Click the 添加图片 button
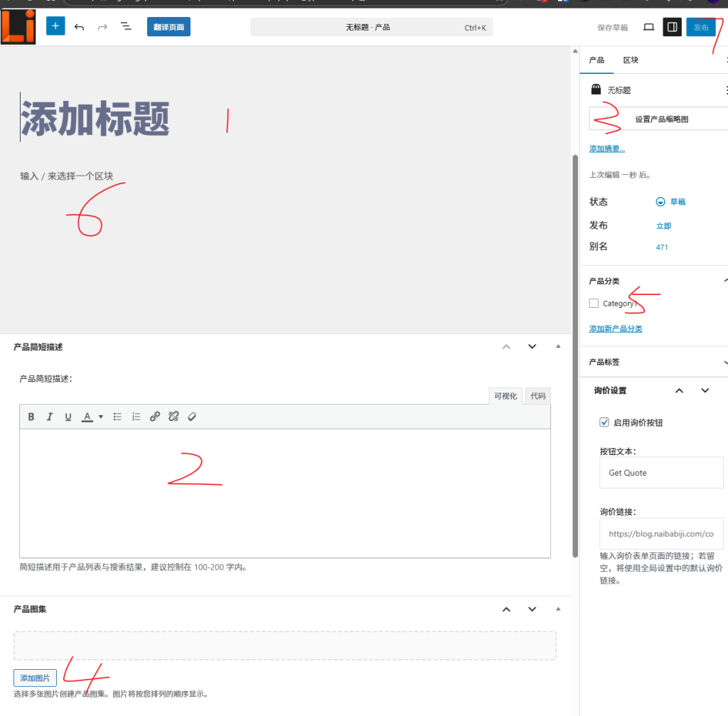The image size is (728, 716). pos(34,678)
